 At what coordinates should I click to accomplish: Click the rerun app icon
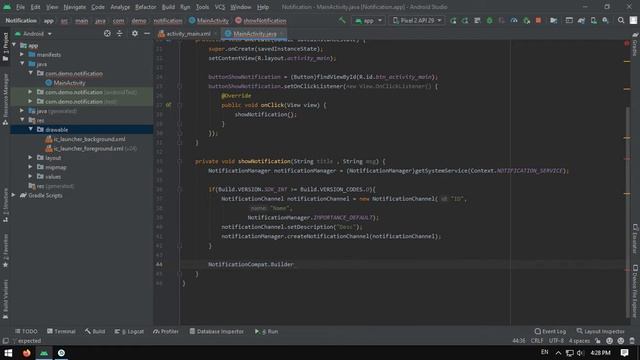pyautogui.click(x=453, y=20)
